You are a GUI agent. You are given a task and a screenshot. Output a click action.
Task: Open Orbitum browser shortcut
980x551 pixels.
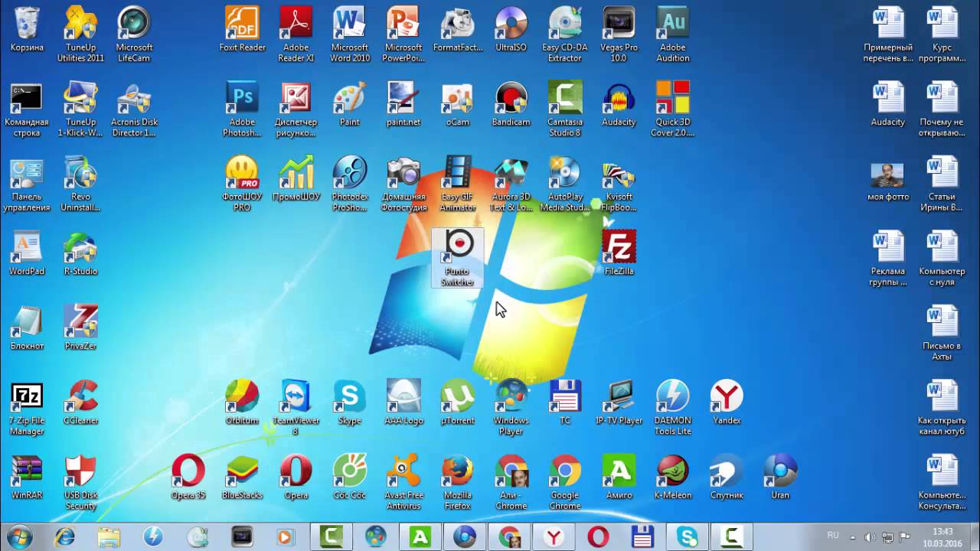242,403
